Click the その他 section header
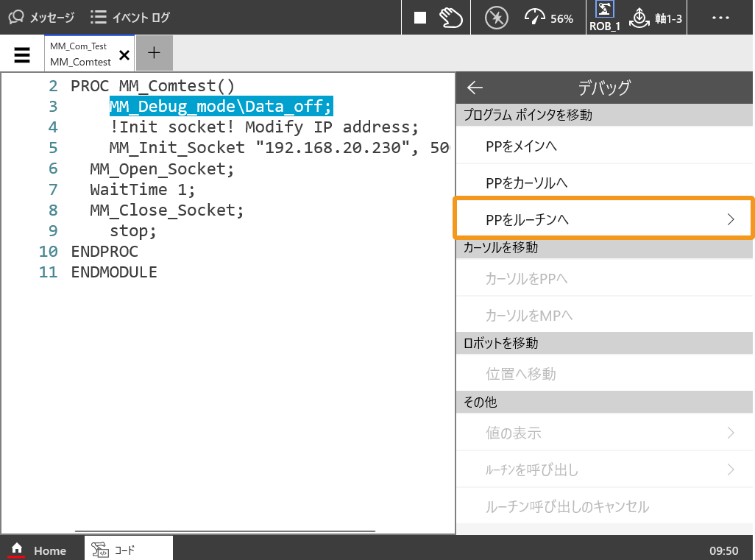This screenshot has height=560, width=755. 604,402
